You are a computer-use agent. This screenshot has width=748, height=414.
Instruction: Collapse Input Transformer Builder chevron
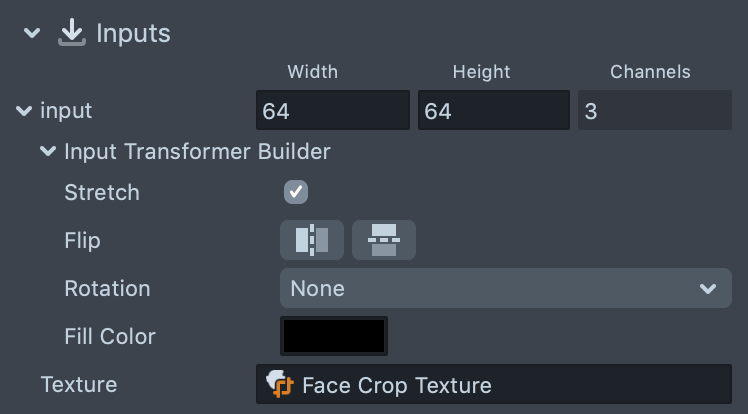(x=47, y=152)
